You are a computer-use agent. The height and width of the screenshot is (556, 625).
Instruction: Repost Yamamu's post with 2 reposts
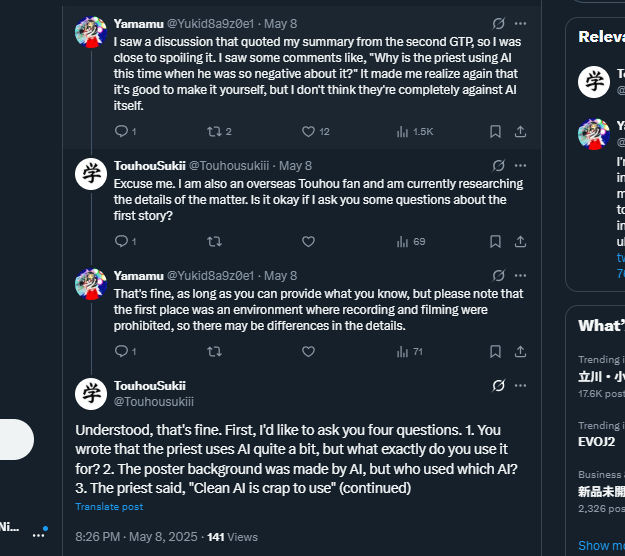pos(219,132)
